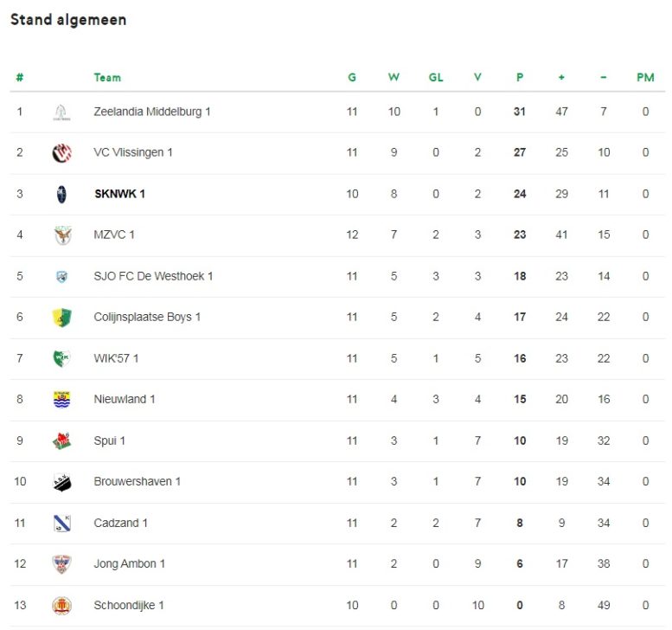Click the Nieuwland flag-style crest

[x=61, y=399]
